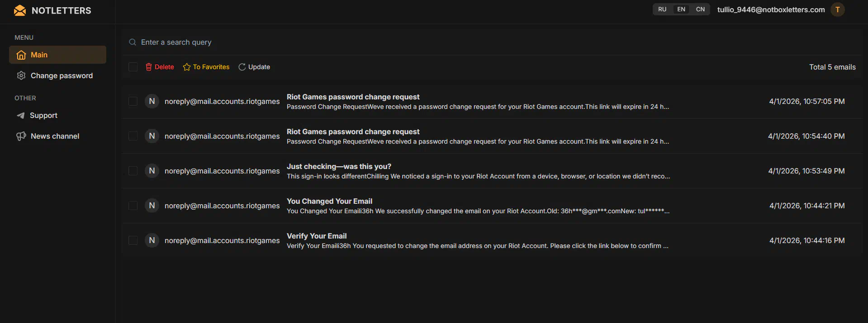Open the Change password menu item

(62, 75)
